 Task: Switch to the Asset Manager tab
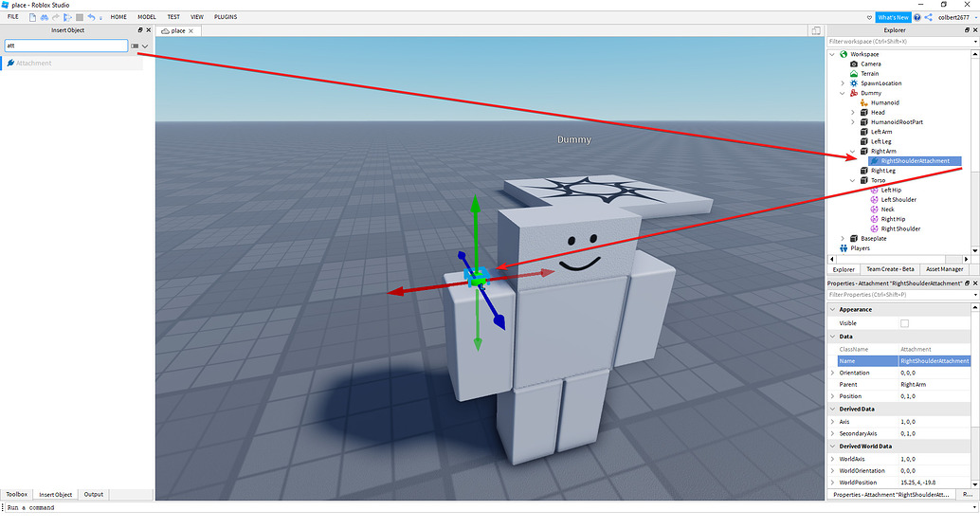(944, 269)
